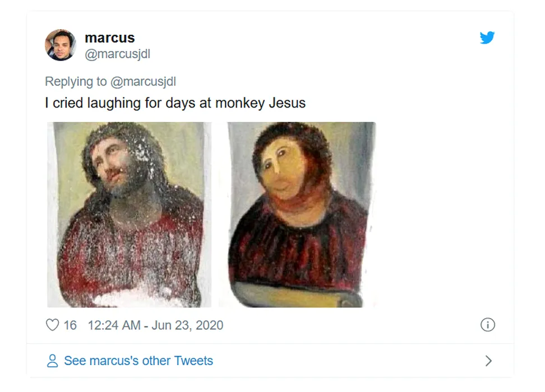Click the tweet text about monkey Jesus
This screenshot has width=545, height=392.
click(x=175, y=104)
